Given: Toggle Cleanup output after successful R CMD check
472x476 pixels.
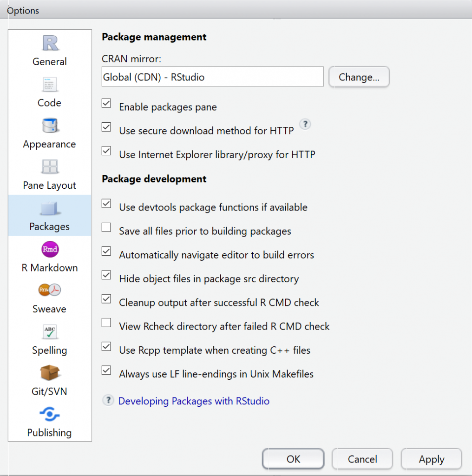Looking at the screenshot, I should pyautogui.click(x=106, y=299).
